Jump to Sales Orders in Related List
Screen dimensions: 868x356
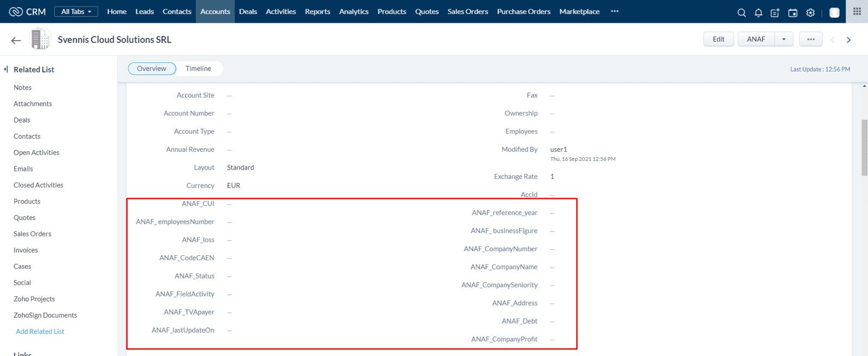click(x=33, y=234)
